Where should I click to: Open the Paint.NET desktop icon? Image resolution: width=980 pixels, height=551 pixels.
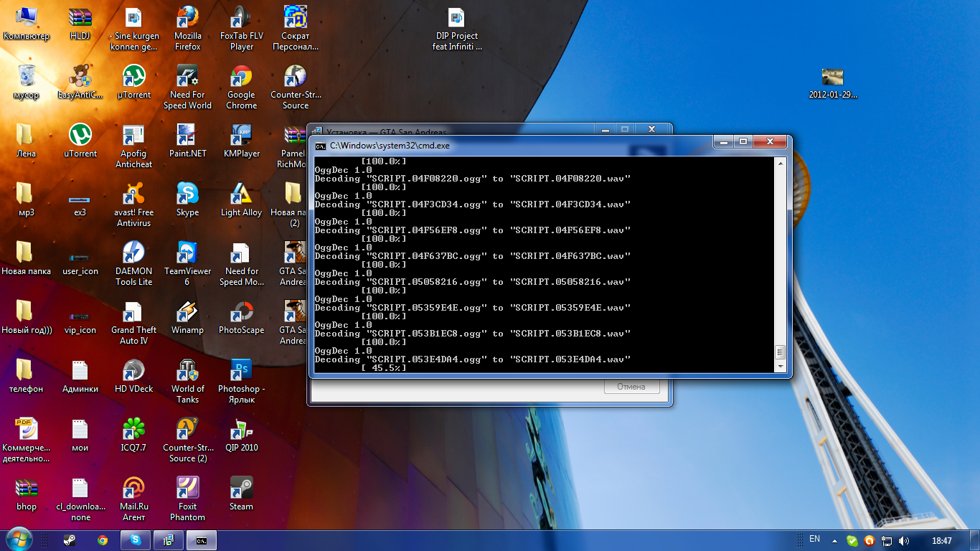[x=187, y=136]
